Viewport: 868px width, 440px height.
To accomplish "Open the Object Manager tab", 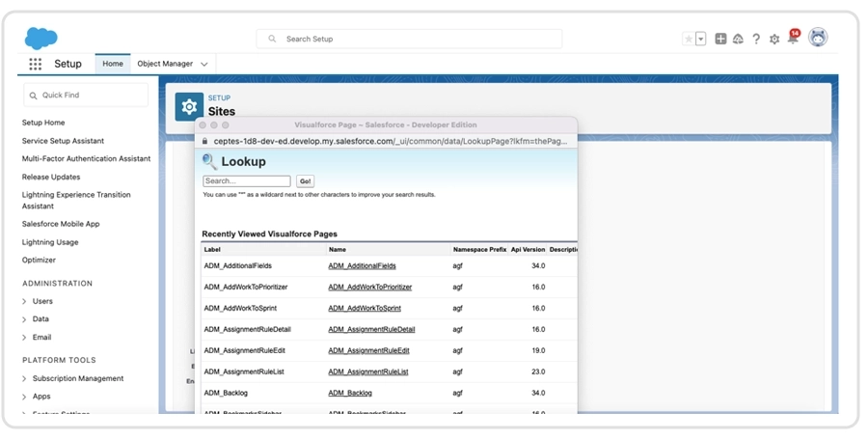I will click(165, 64).
